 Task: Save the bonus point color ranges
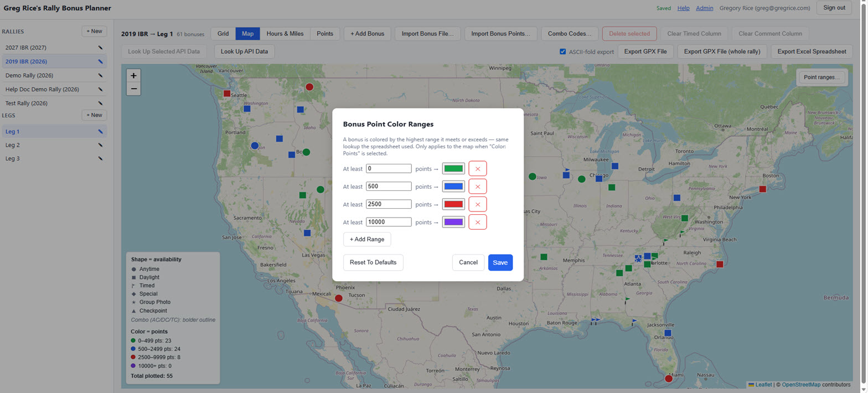[x=500, y=262]
